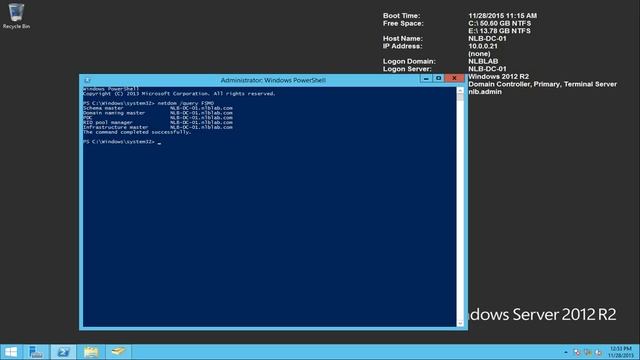Click the 'Infrastructure master' output row

tap(158, 127)
